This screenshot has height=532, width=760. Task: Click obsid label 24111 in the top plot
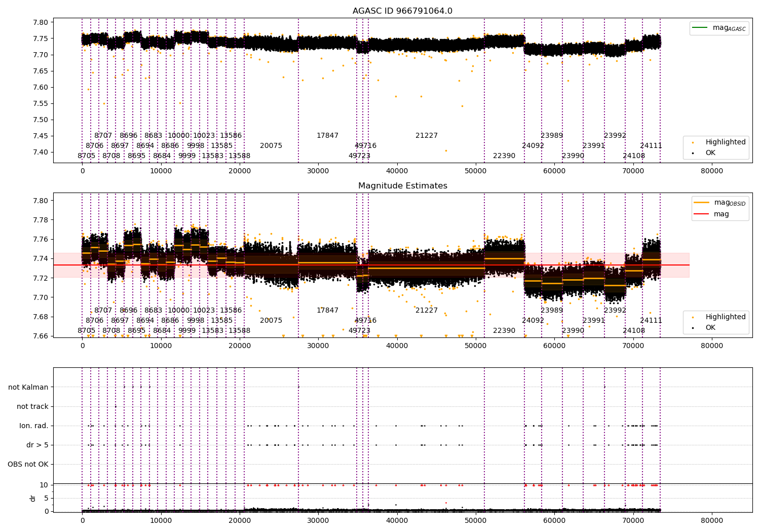click(x=651, y=145)
